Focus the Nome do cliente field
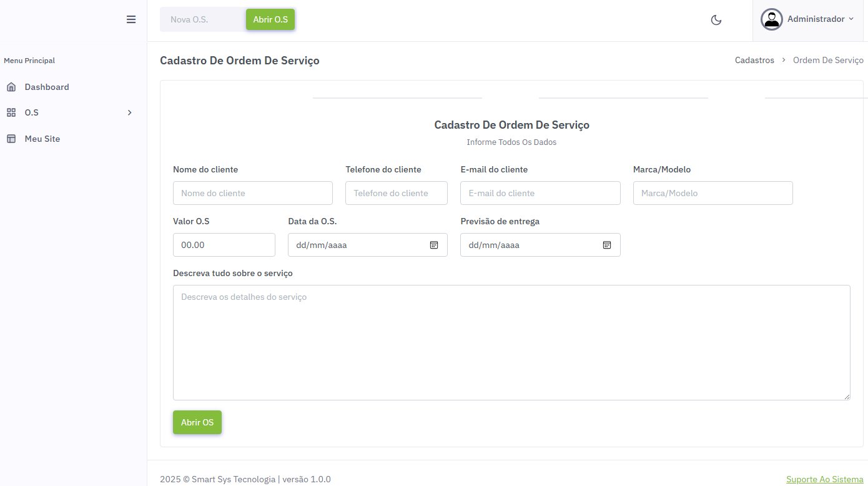 [x=253, y=193]
